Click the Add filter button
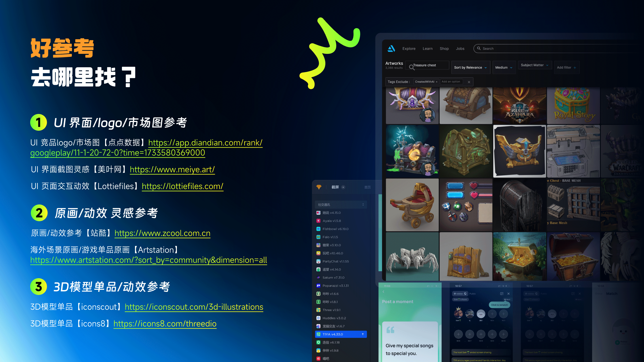The width and height of the screenshot is (644, 362). click(x=566, y=67)
